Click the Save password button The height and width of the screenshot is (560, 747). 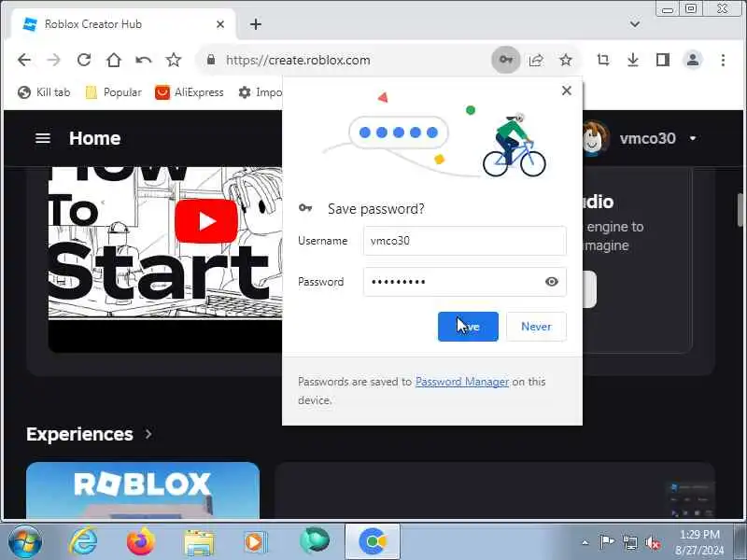point(468,327)
